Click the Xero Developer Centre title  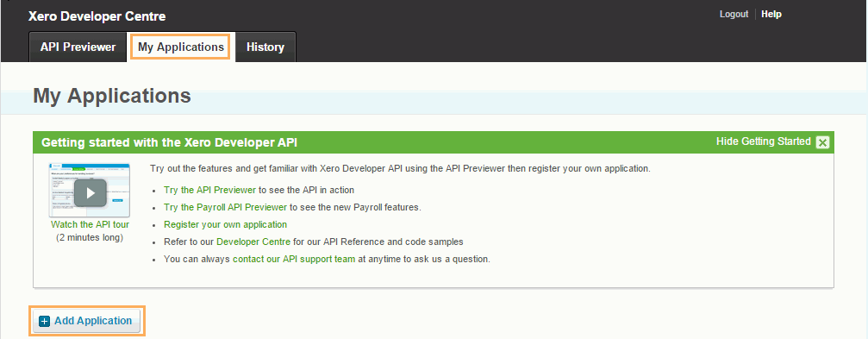97,16
